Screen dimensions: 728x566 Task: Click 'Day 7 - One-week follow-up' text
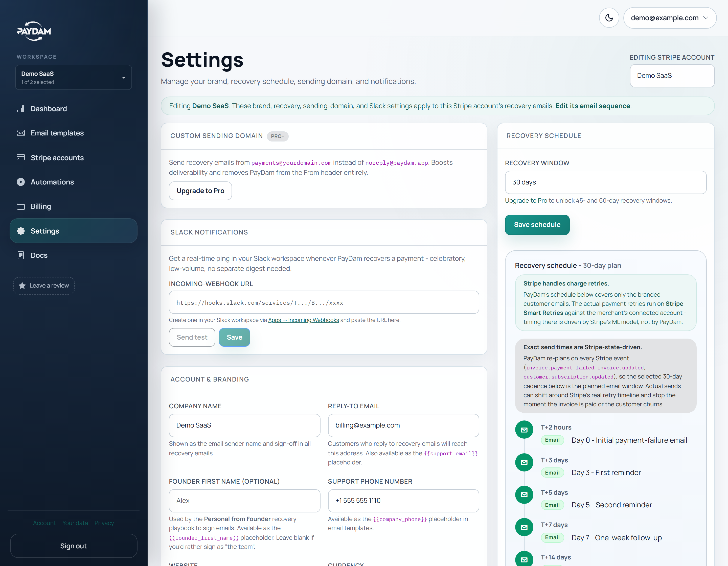[616, 538]
